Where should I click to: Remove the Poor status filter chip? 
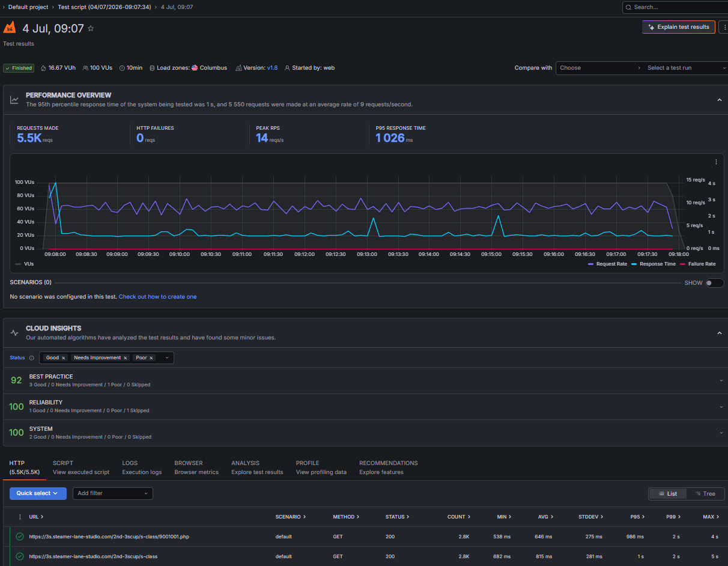(151, 358)
